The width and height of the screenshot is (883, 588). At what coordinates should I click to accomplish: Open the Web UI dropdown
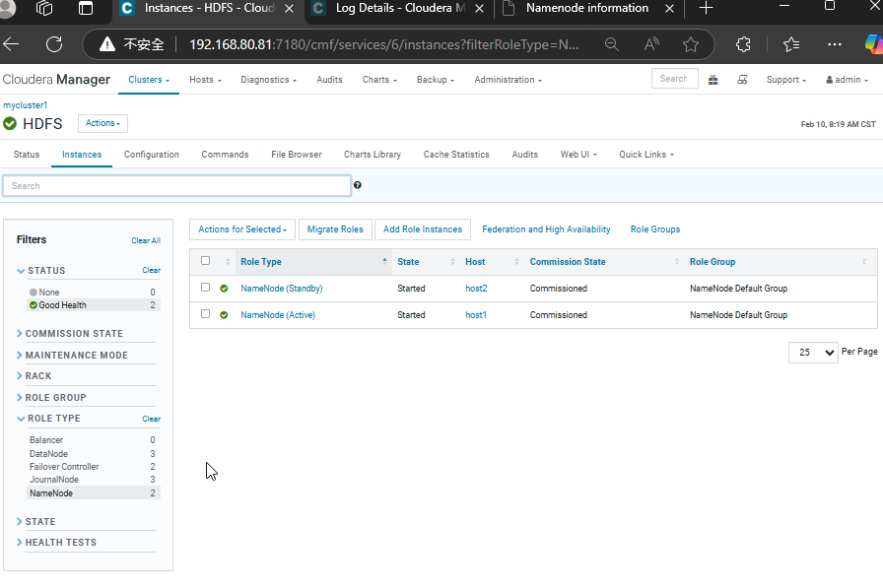(x=578, y=155)
